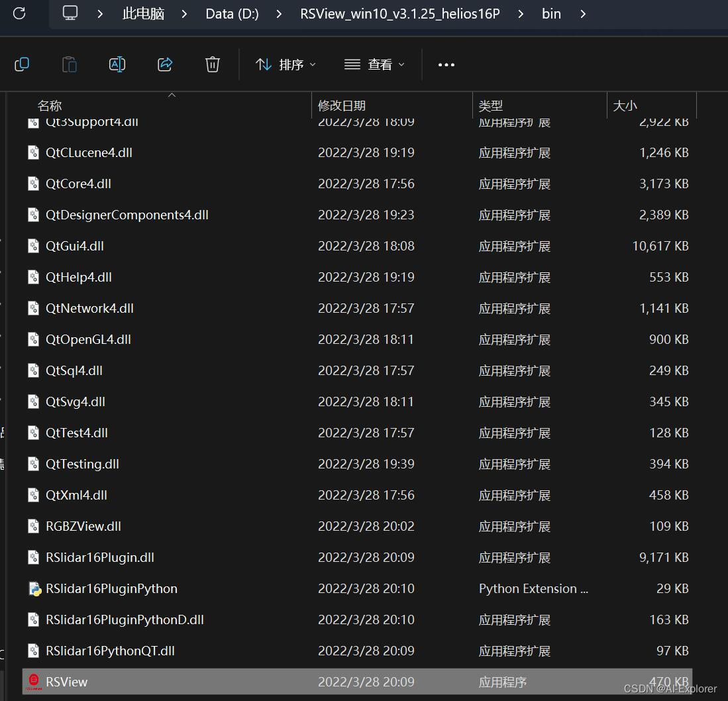Click the 128 KB size cell

[x=669, y=433]
